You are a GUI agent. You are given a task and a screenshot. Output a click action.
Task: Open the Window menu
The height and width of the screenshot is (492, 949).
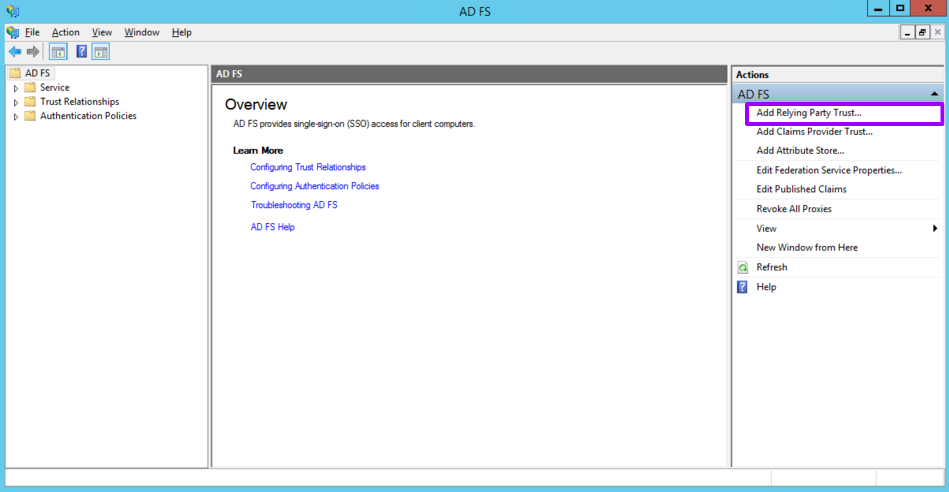click(x=141, y=32)
